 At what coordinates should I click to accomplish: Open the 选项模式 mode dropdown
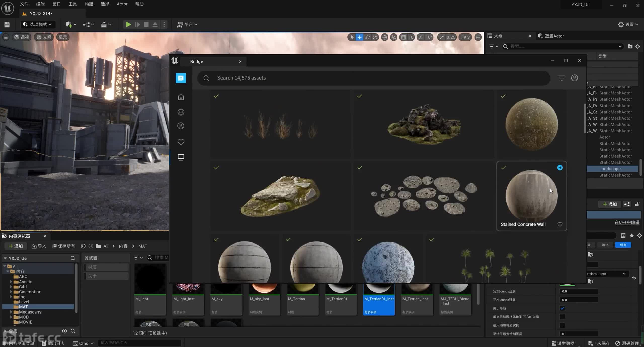[x=37, y=24]
